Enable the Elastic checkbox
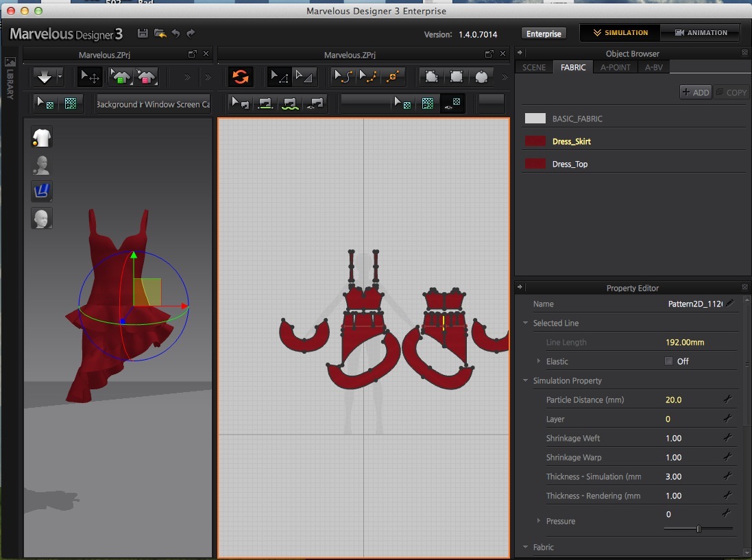Screen dimensions: 752x560 pos(668,361)
